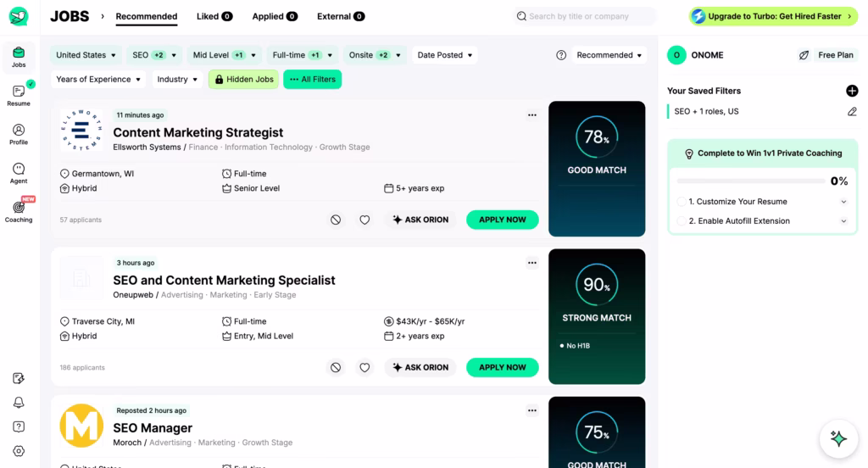Check off Customize Your Resume step
The image size is (868, 468).
point(682,202)
